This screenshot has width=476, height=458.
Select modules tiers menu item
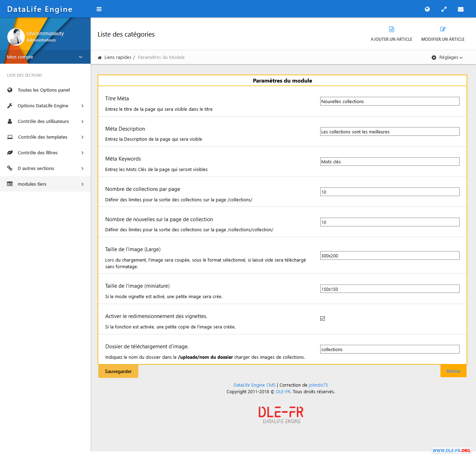click(45, 184)
